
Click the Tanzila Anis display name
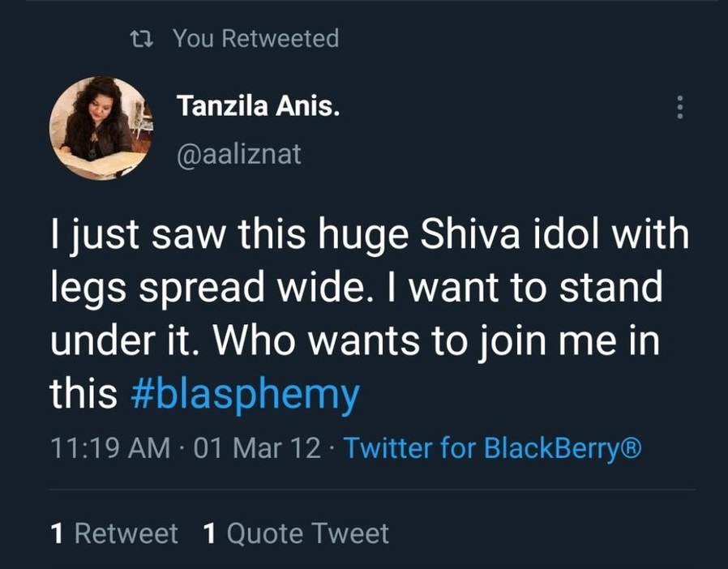click(x=258, y=107)
